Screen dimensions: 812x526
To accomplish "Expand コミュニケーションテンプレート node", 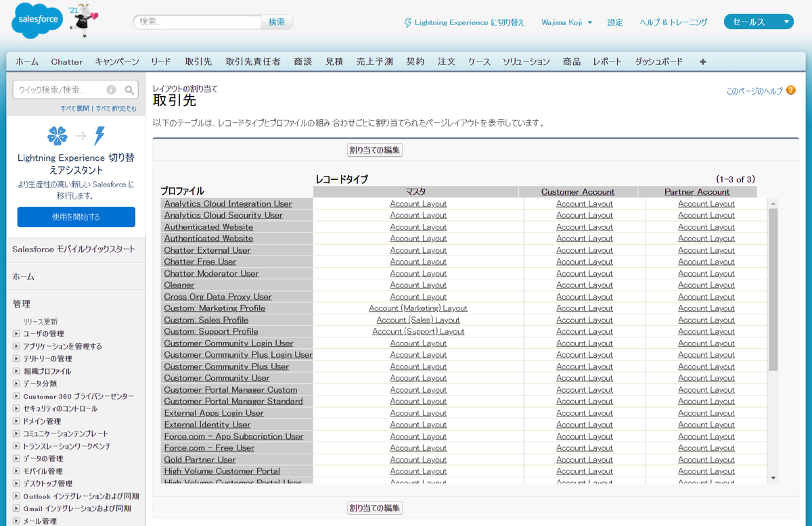I will pos(16,433).
